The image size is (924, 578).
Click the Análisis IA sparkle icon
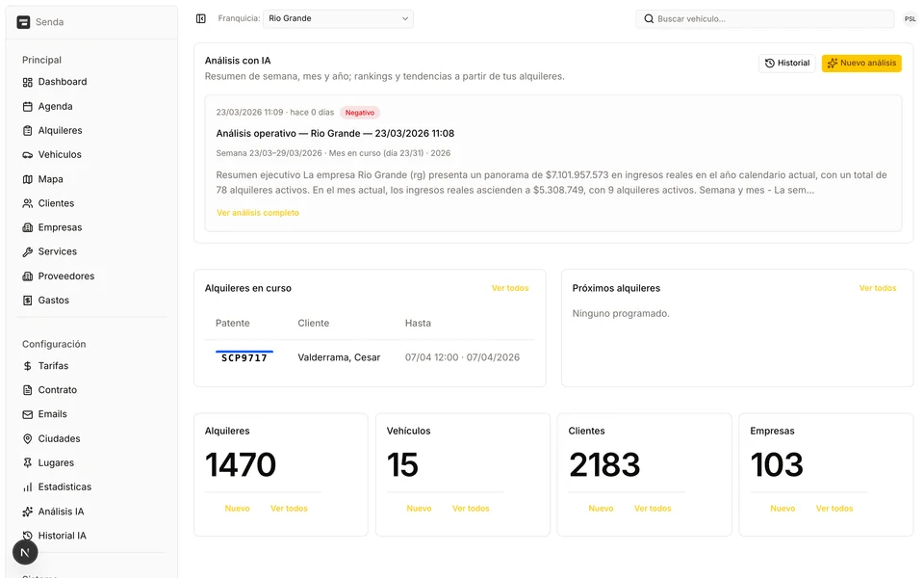pyautogui.click(x=28, y=512)
